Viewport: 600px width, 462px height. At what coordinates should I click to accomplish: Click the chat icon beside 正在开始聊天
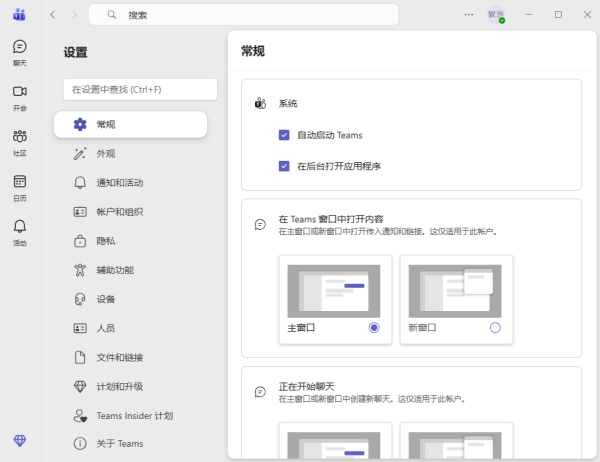tap(260, 392)
